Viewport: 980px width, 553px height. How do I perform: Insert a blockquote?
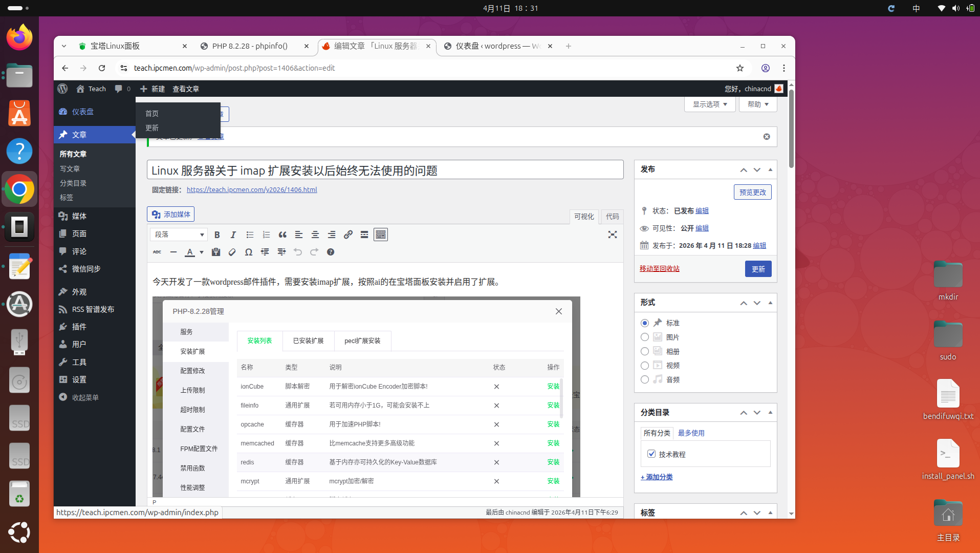[282, 235]
